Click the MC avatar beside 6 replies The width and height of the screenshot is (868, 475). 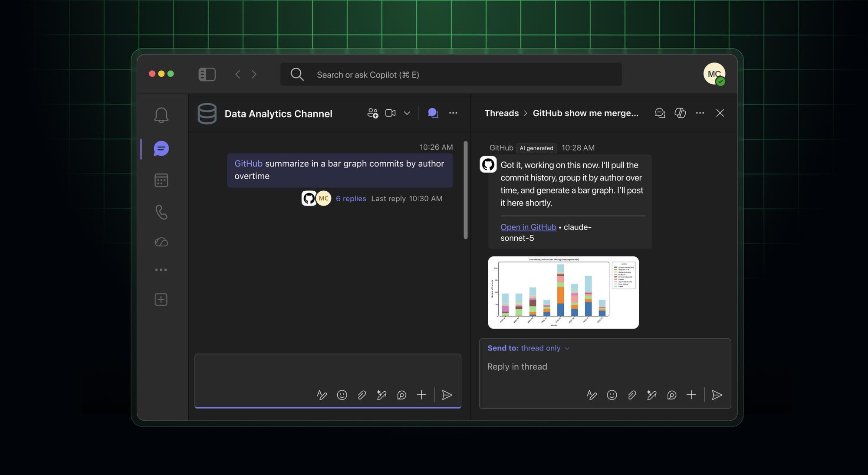click(x=324, y=198)
